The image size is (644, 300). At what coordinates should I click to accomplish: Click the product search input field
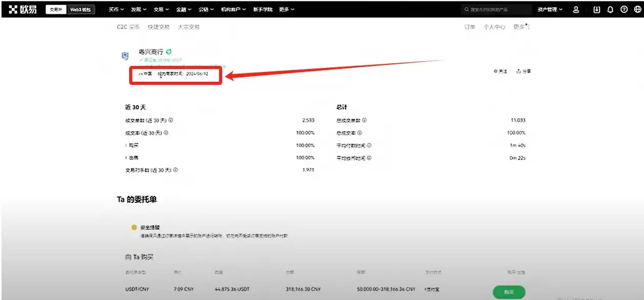pyautogui.click(x=495, y=9)
